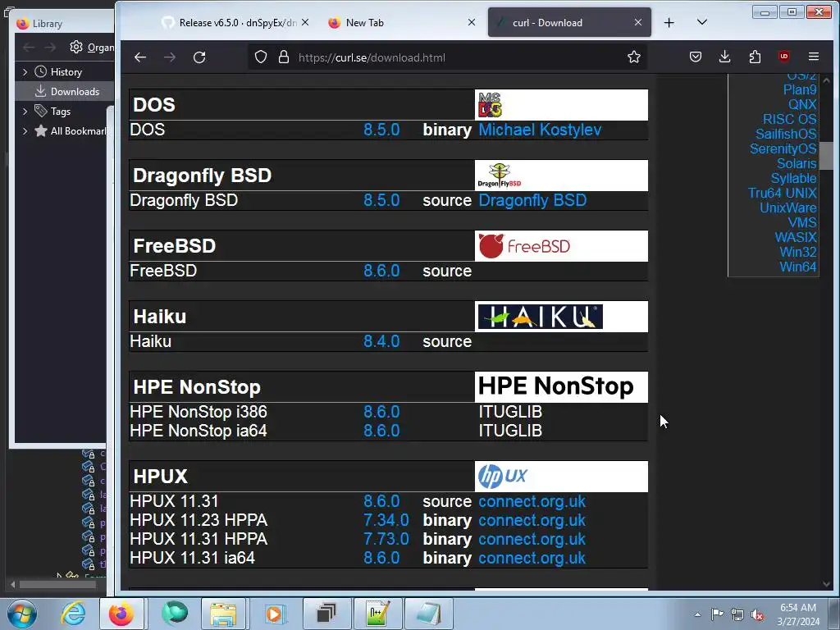
Task: Save page to Pocket
Action: coord(696,57)
